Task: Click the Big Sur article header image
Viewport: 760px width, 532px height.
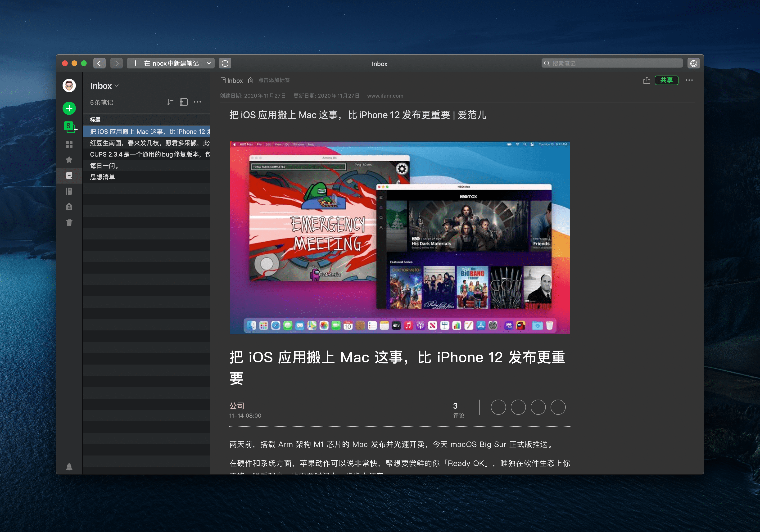Action: [399, 238]
